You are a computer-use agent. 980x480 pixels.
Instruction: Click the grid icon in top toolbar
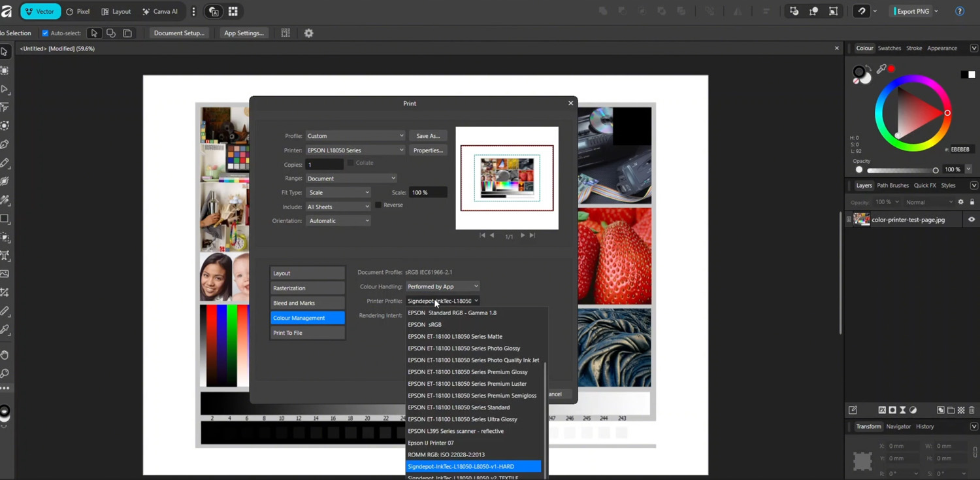[233, 12]
